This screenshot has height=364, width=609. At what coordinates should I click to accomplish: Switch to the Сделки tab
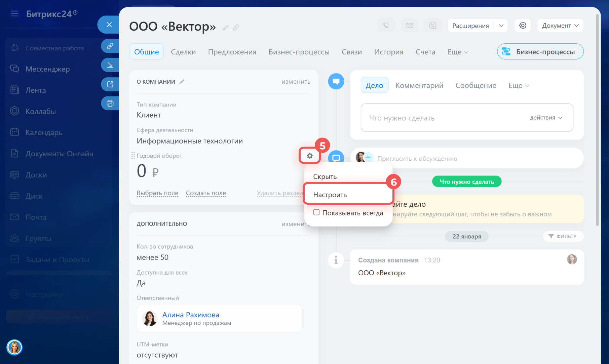point(183,52)
